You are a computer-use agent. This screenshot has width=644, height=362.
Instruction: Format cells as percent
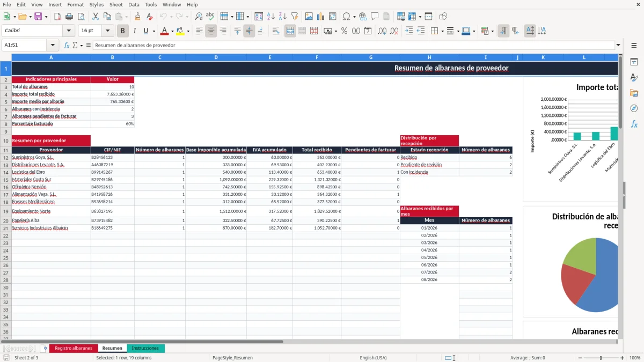pyautogui.click(x=344, y=31)
